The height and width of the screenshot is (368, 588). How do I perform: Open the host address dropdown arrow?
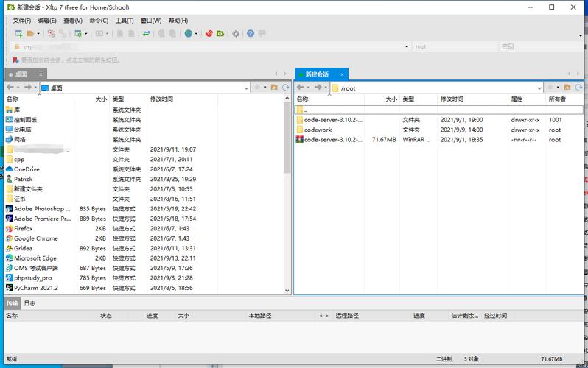click(x=407, y=47)
